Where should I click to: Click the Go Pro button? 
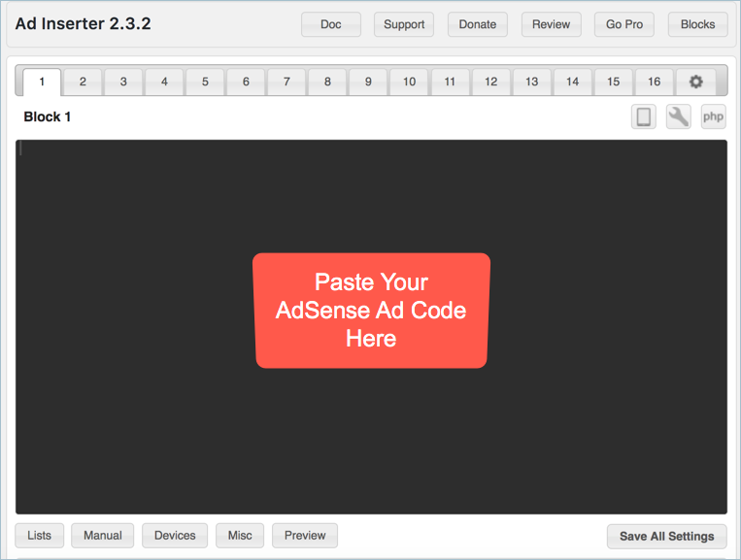coord(624,24)
